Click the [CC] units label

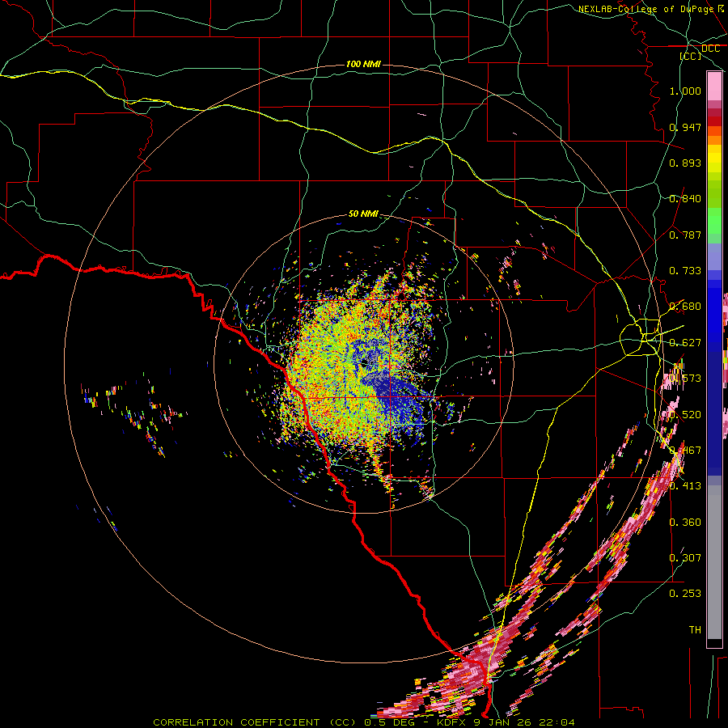[691, 56]
